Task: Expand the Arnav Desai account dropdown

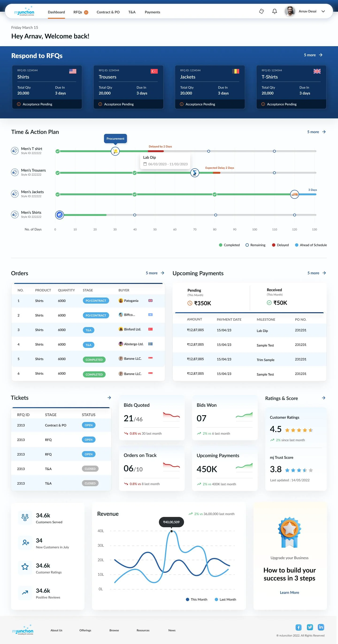Action: (x=323, y=11)
